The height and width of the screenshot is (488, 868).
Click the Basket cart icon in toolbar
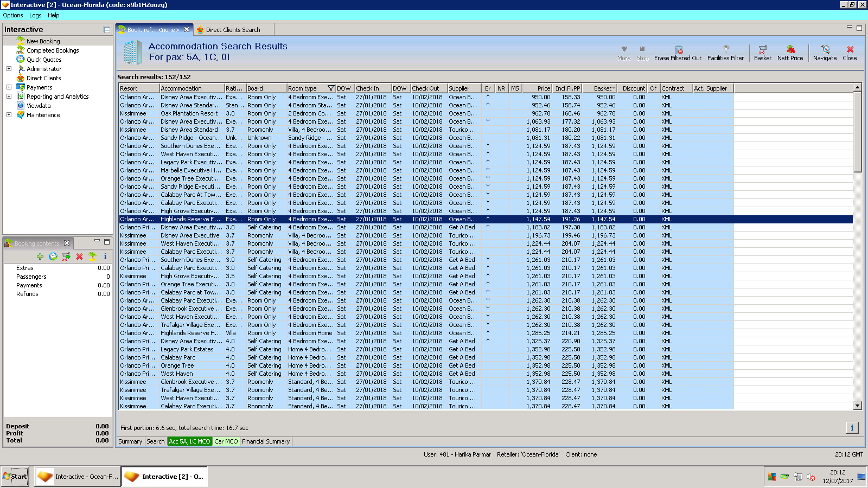(762, 49)
